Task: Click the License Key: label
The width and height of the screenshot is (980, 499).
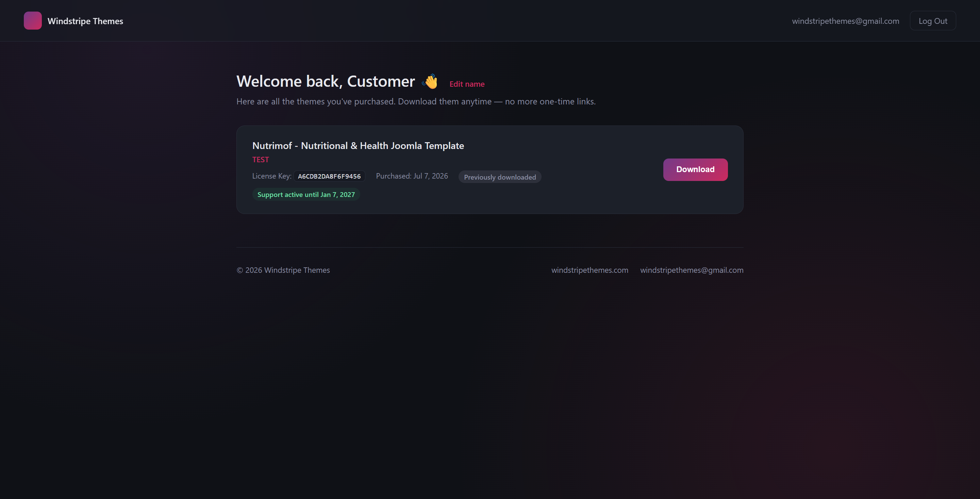Action: click(272, 176)
